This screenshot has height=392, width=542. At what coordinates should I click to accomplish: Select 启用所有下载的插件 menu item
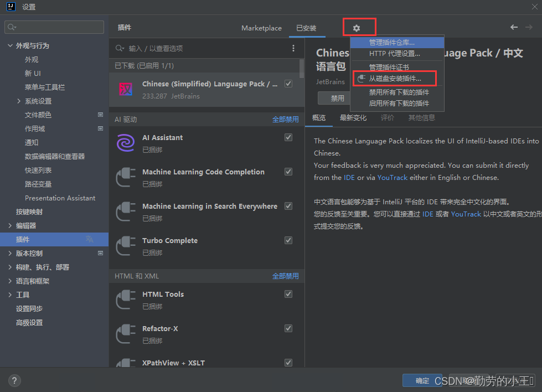click(397, 104)
